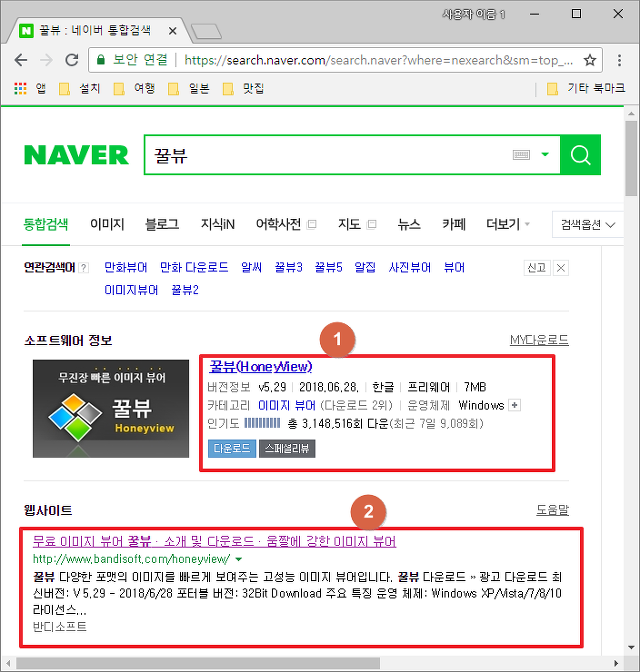The image size is (640, 672).
Task: Expand the arrow beside bandisoft.com URL
Action: [239, 559]
